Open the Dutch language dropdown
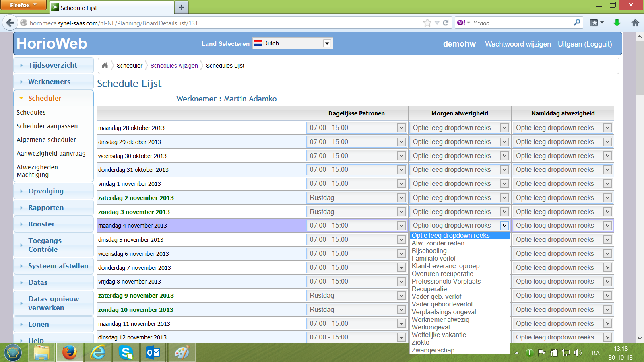This screenshot has width=644, height=362. pyautogui.click(x=327, y=43)
